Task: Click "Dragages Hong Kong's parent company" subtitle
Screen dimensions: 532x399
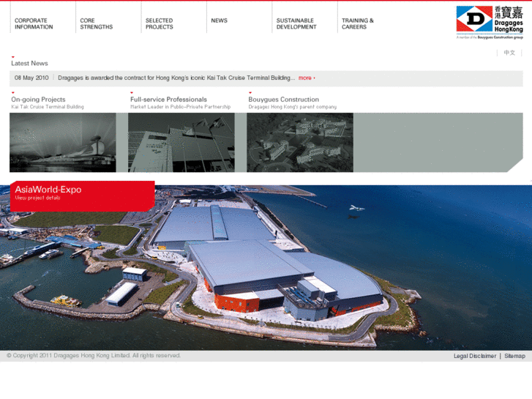Action: pyautogui.click(x=293, y=107)
